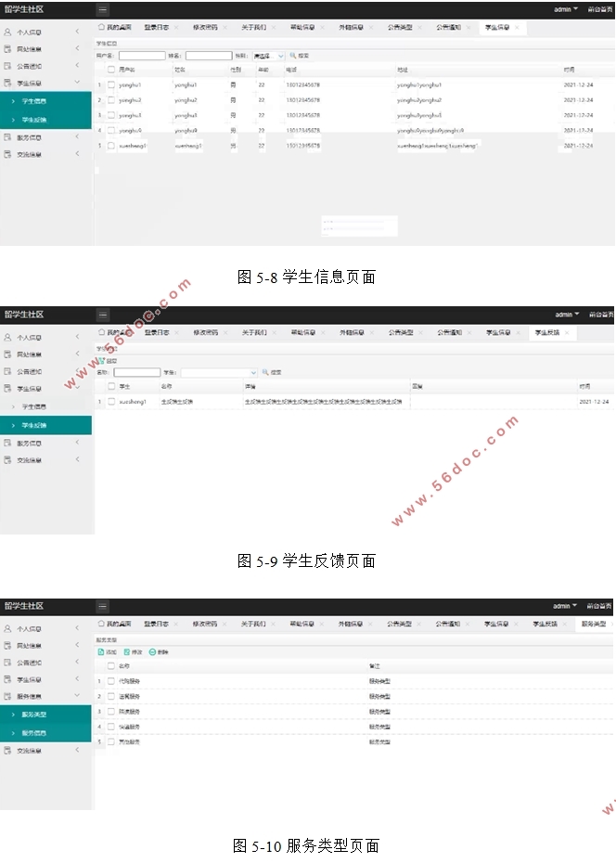
Task: Click the 修改 edit icon in service type toolbar
Action: 127,652
